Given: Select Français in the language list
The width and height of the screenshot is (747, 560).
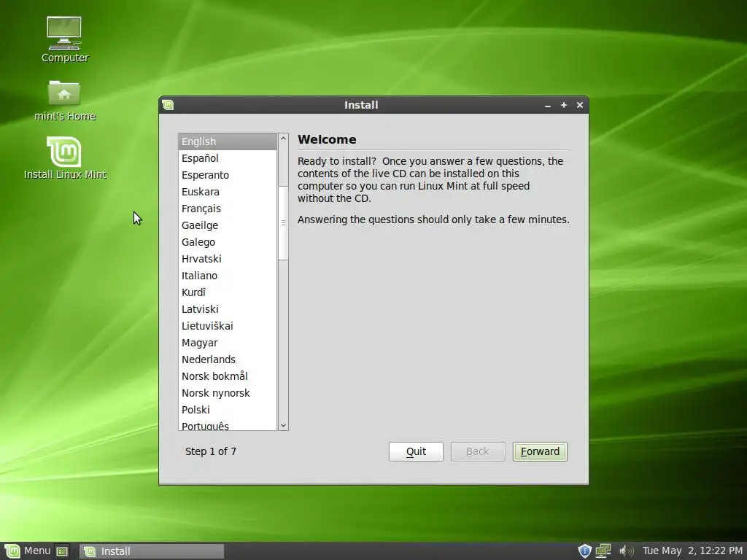Looking at the screenshot, I should pyautogui.click(x=228, y=209).
